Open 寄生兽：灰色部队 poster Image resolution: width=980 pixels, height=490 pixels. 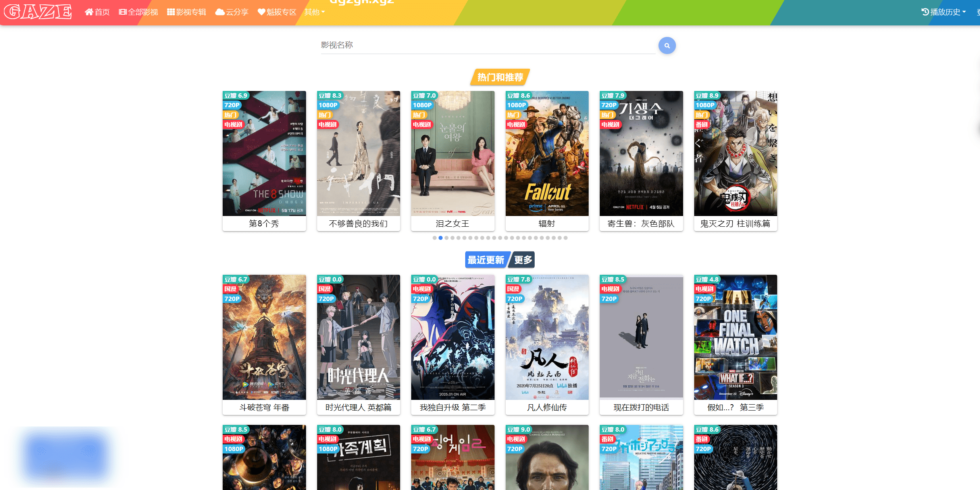641,154
